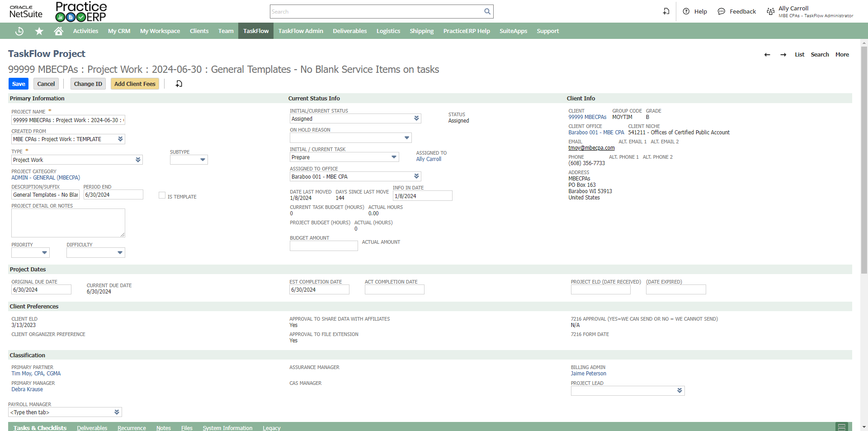Expand the Initial/Current Status dropdown
Image resolution: width=868 pixels, height=431 pixels.
click(416, 118)
